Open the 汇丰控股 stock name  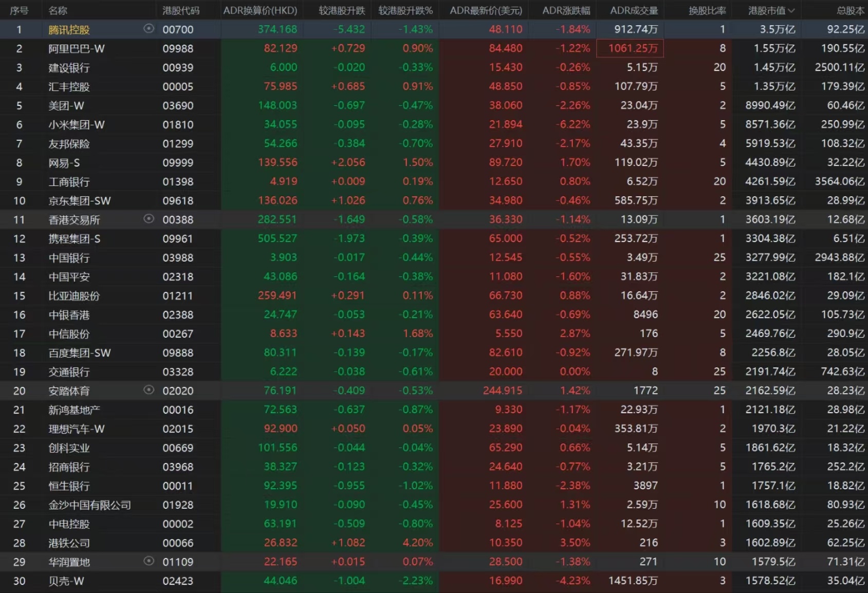pyautogui.click(x=69, y=87)
